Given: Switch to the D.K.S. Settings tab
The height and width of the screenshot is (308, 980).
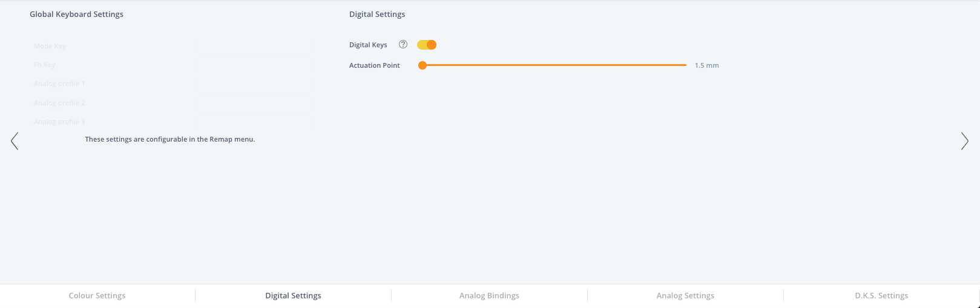Looking at the screenshot, I should coord(881,296).
